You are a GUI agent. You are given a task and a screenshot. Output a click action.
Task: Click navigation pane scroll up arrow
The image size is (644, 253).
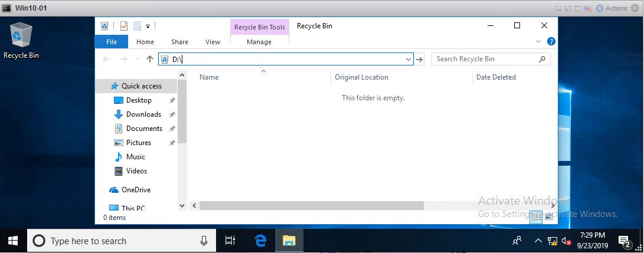point(182,75)
